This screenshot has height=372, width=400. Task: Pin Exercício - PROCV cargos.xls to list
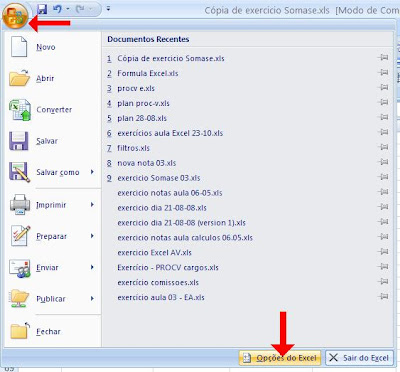tap(384, 267)
